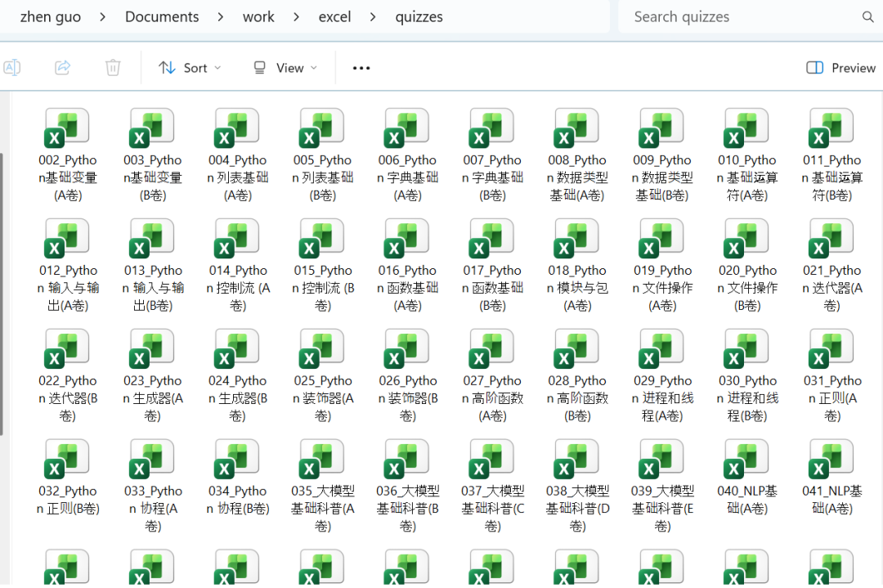
Task: Navigate to Documents breadcrumb
Action: click(162, 17)
